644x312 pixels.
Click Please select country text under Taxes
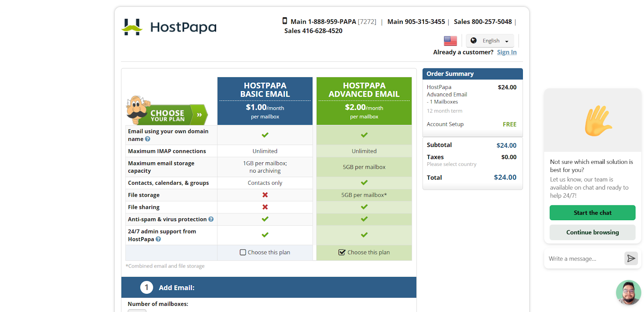pos(452,164)
